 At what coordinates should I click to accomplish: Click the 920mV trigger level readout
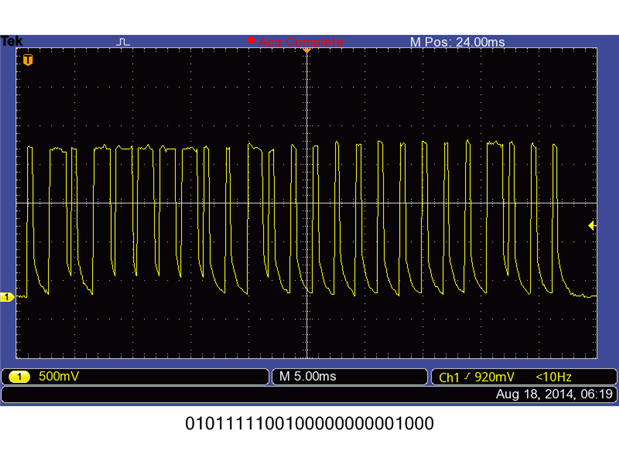pyautogui.click(x=494, y=377)
